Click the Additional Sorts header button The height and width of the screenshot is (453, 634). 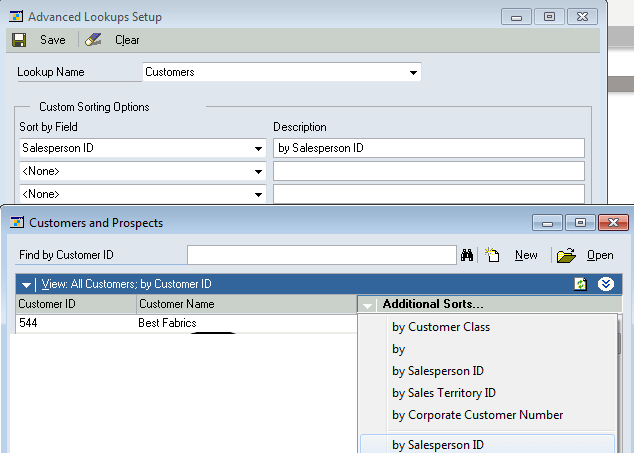(433, 304)
